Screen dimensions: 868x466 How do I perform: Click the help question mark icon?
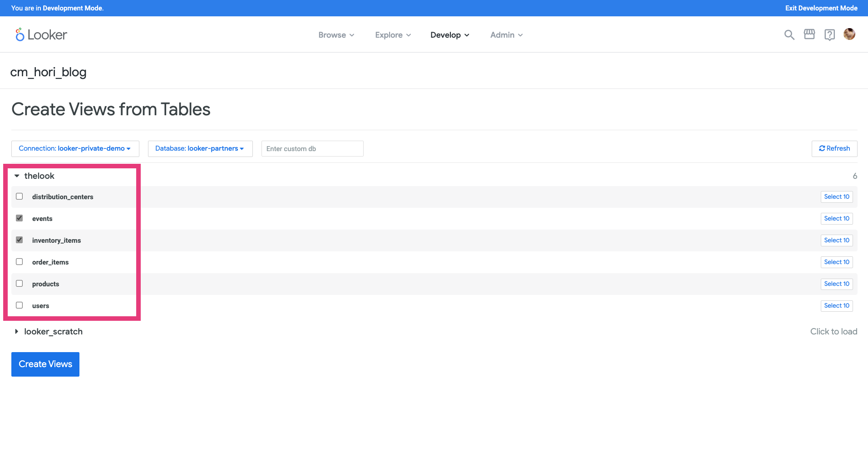point(830,34)
